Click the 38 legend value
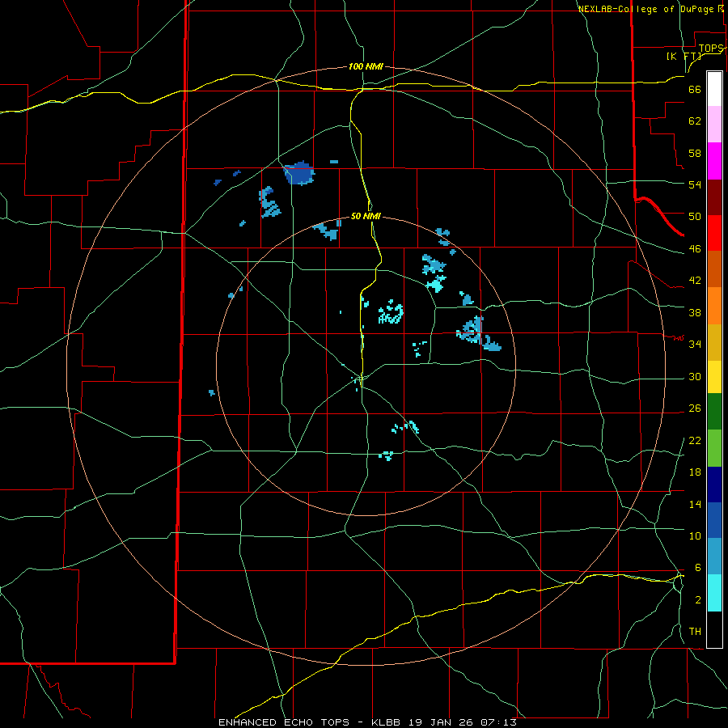Viewport: 728px width, 728px height. coord(695,312)
